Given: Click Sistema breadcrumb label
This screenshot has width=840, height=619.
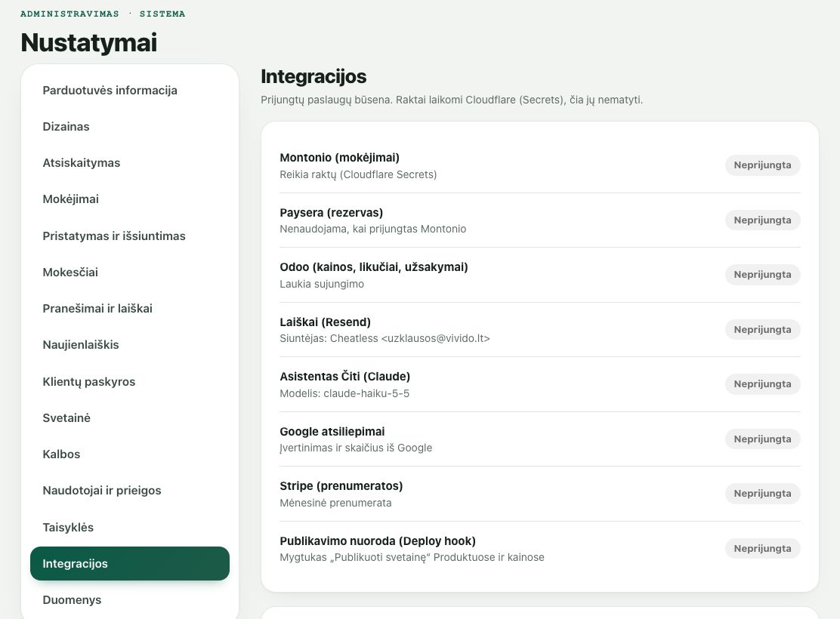Looking at the screenshot, I should [162, 14].
